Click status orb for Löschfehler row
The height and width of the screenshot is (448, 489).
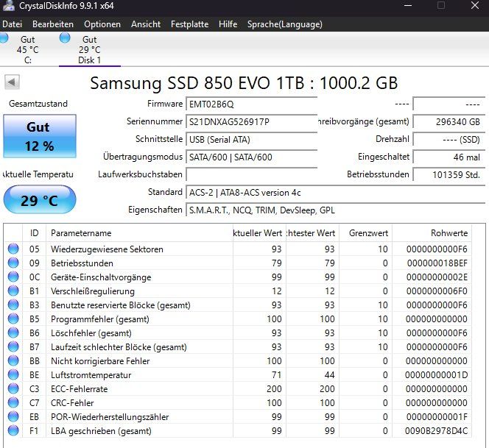(x=13, y=333)
